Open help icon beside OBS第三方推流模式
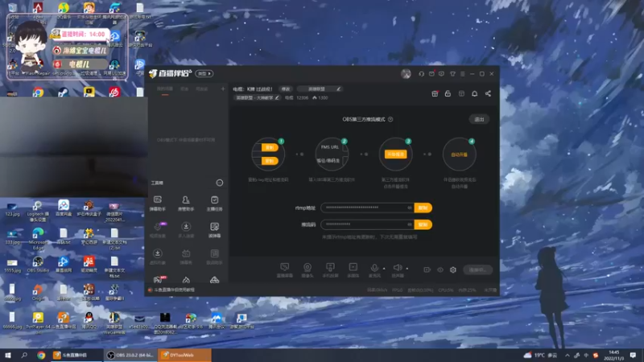This screenshot has width=644, height=362. pos(390,119)
